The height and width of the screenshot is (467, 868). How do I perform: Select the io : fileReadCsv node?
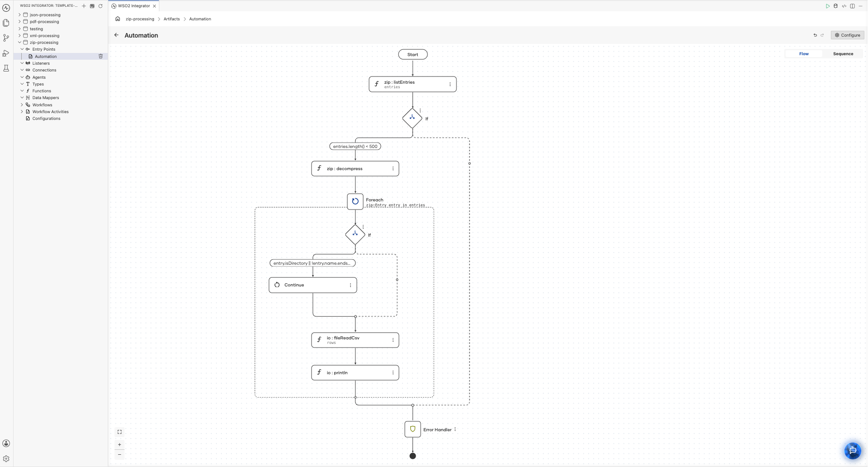pos(355,340)
